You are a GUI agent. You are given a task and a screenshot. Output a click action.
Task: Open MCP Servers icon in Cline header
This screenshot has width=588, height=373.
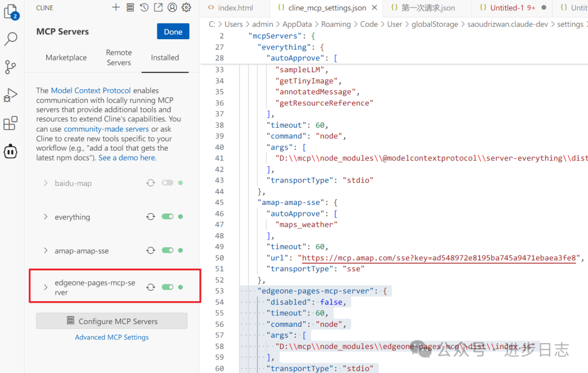click(x=130, y=8)
